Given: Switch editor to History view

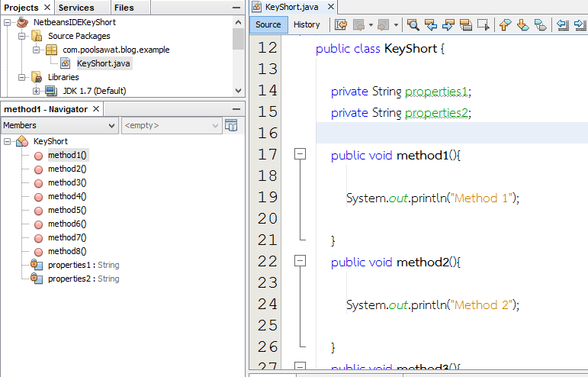Looking at the screenshot, I should coord(307,24).
